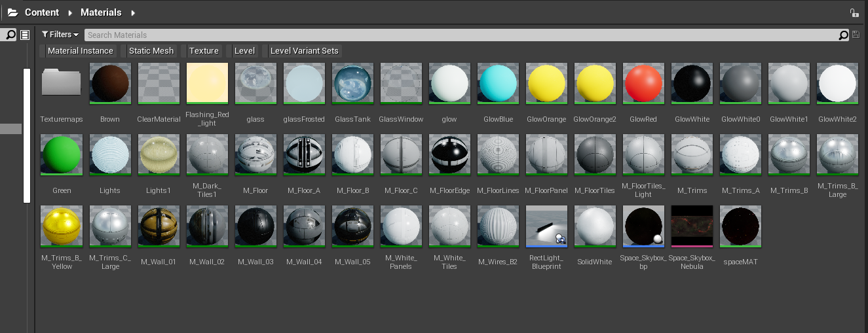Click the magnifier icon inside the Search Materials field
The width and height of the screenshot is (868, 333).
844,35
